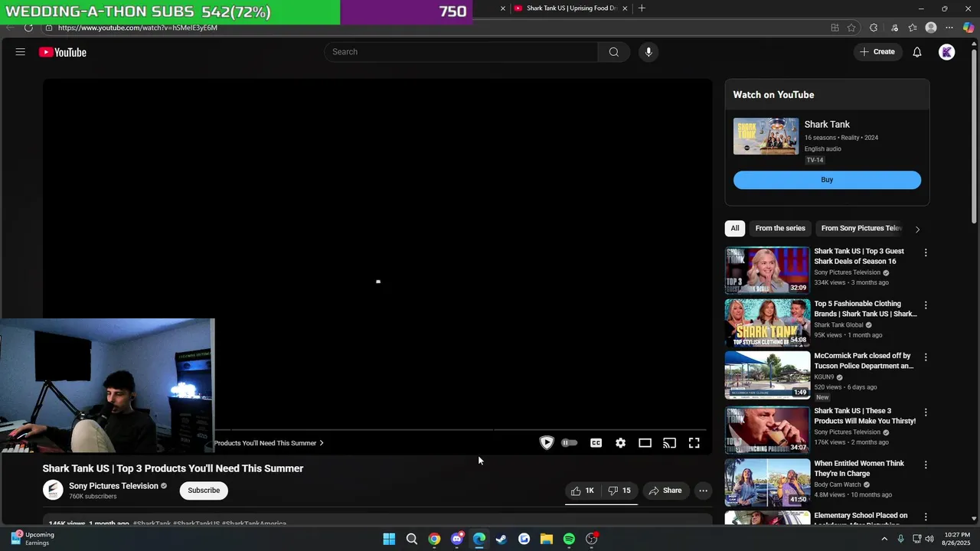Open options for 'Top 3 Guest Shark Deals'
This screenshot has width=980, height=551.
pos(926,253)
